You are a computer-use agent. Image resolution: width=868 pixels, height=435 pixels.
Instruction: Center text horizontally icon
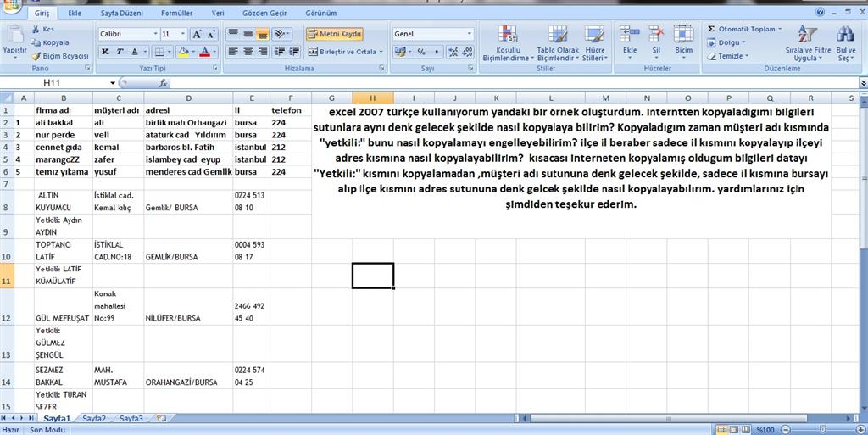(x=248, y=52)
